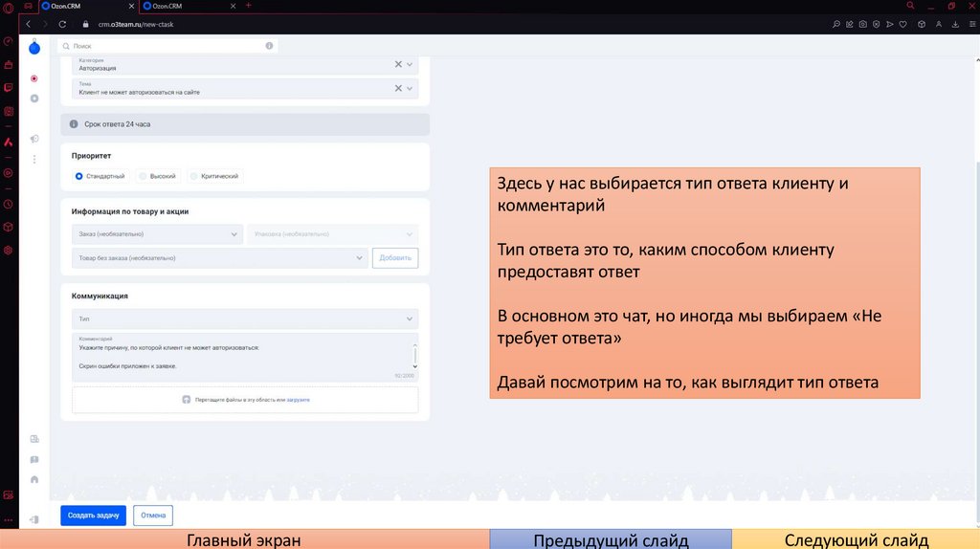Open the Упаковка (необязательно) dropdown
Image resolution: width=980 pixels, height=549 pixels.
(332, 234)
